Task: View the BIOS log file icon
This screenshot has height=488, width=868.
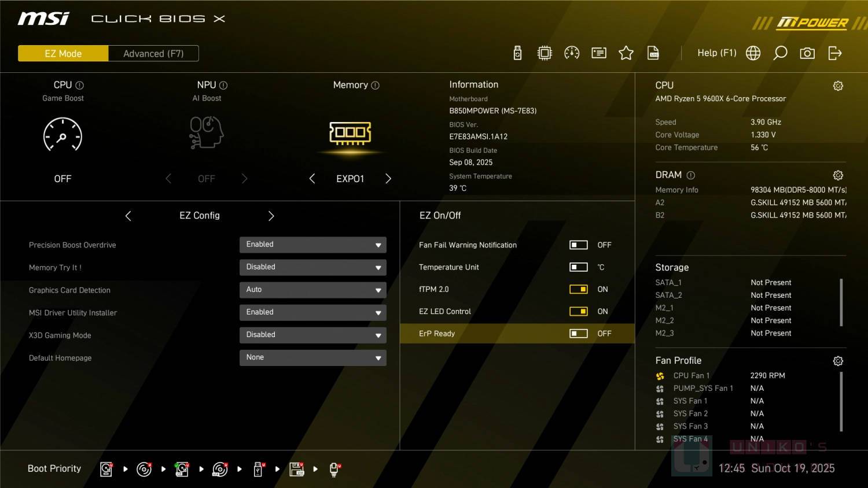Action: tap(653, 53)
